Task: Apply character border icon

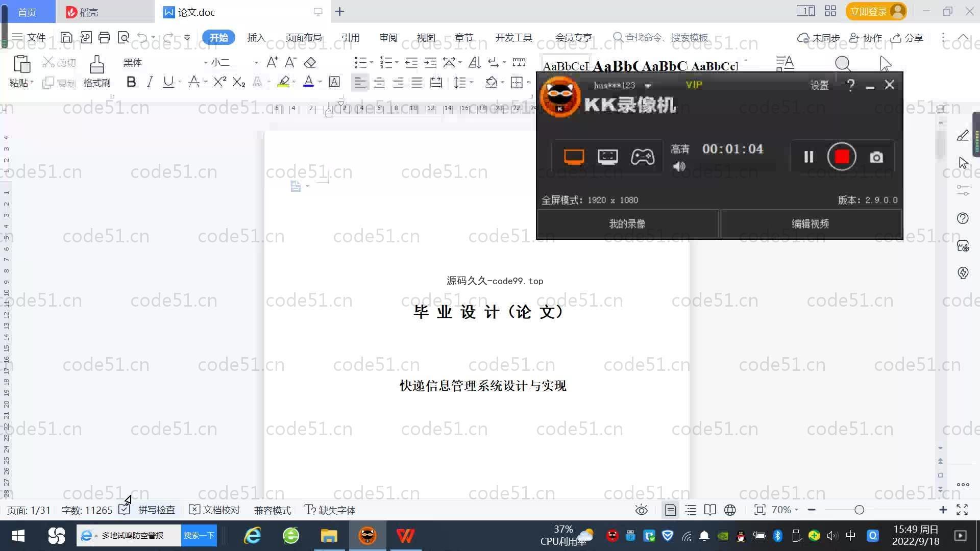Action: click(334, 82)
